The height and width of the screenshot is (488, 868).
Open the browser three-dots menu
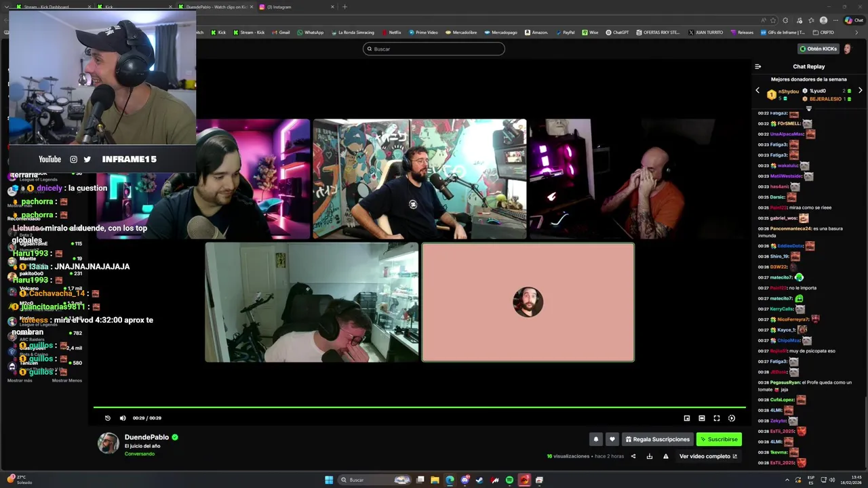click(x=836, y=20)
